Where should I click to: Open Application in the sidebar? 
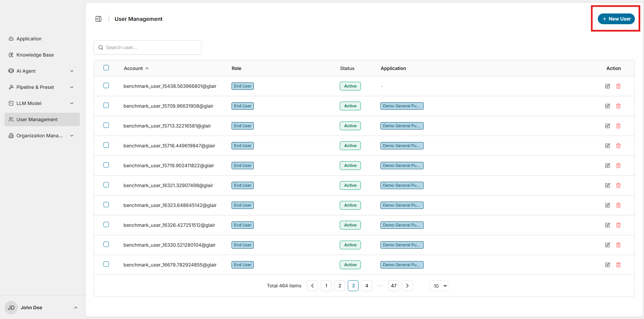pos(29,39)
